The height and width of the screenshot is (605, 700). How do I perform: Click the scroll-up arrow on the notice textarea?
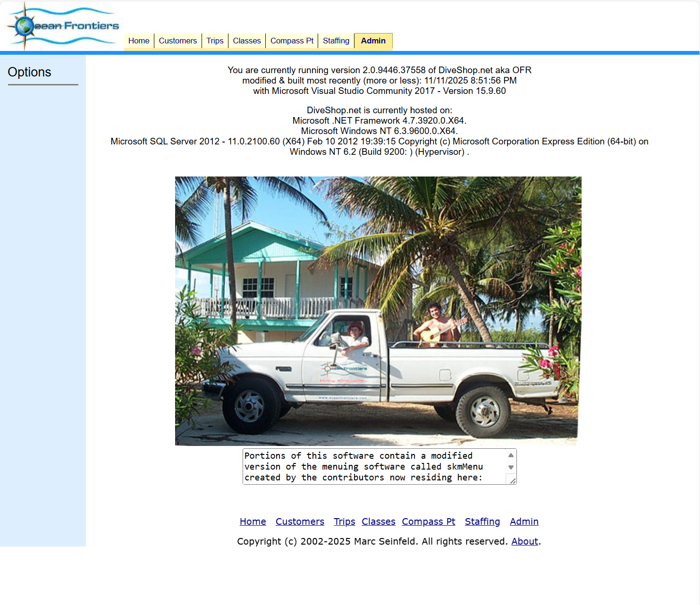click(511, 455)
